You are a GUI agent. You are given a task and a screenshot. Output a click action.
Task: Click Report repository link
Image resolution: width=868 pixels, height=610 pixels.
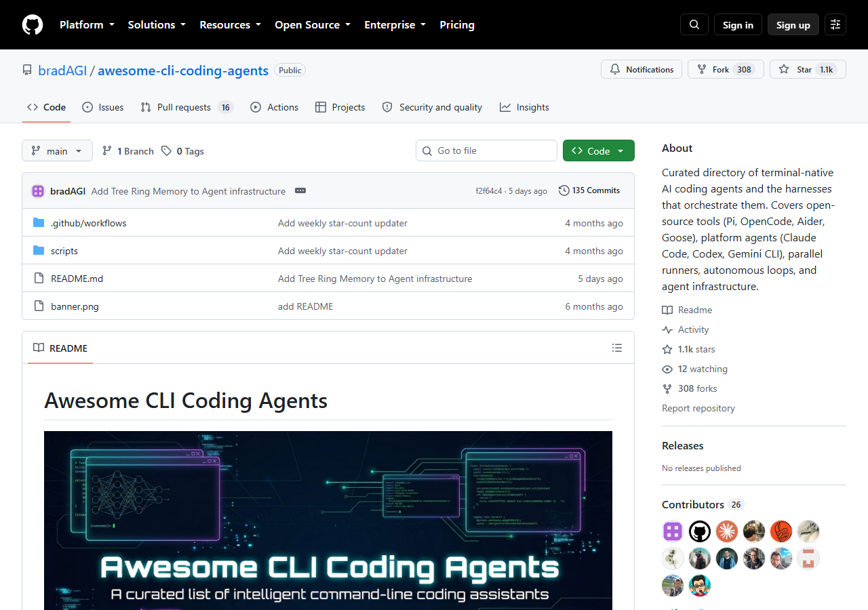[x=698, y=408]
